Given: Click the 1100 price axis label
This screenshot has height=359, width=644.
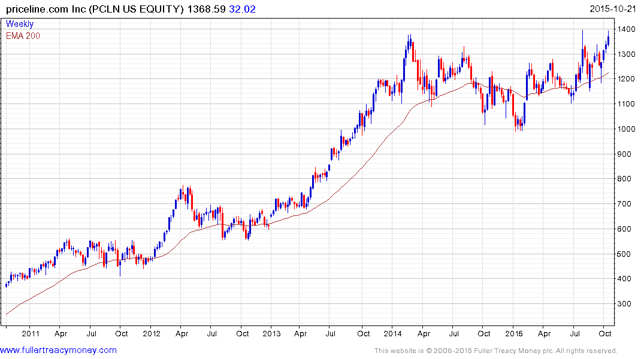Looking at the screenshot, I should coord(627,104).
